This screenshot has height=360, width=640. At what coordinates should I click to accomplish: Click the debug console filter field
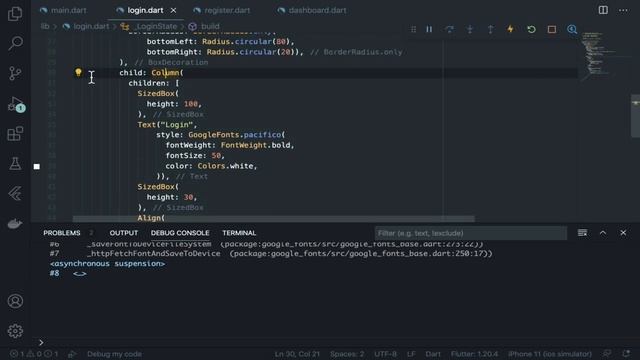point(471,233)
